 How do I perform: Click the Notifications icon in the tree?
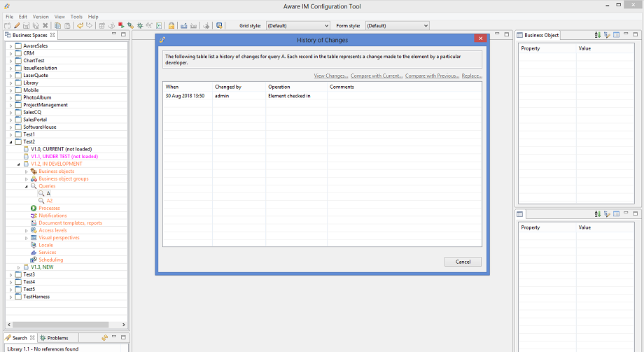34,216
